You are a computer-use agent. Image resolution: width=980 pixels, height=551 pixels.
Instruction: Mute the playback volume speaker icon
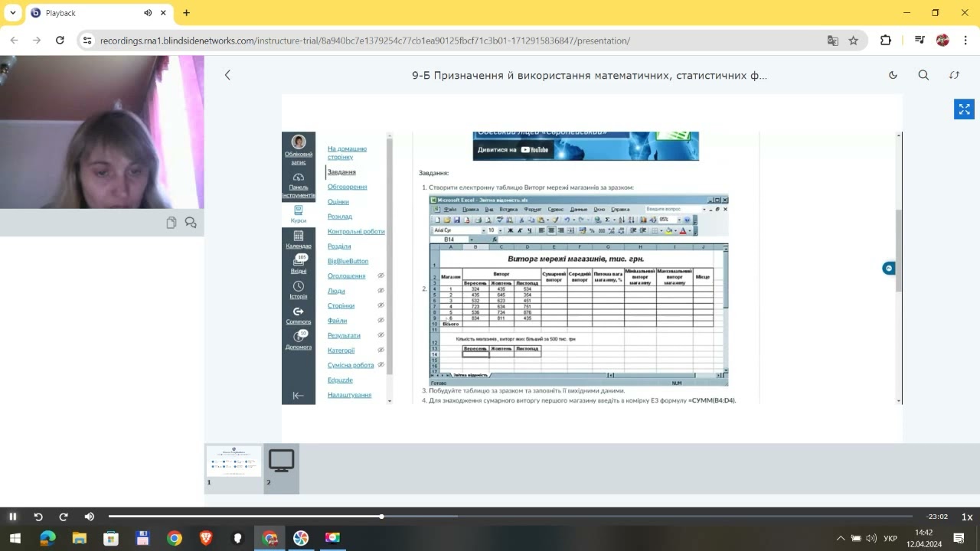click(90, 517)
